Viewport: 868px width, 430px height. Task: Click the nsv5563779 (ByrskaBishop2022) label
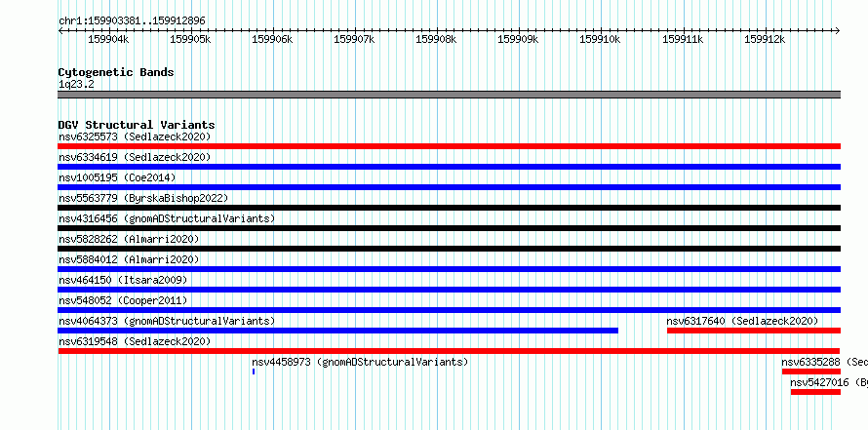click(143, 198)
